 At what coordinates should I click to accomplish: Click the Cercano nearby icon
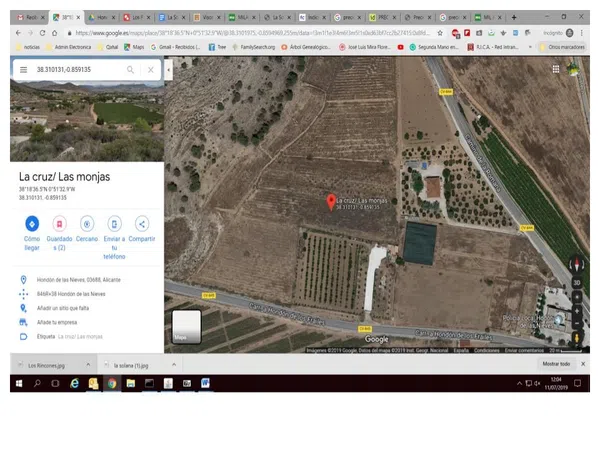click(87, 224)
